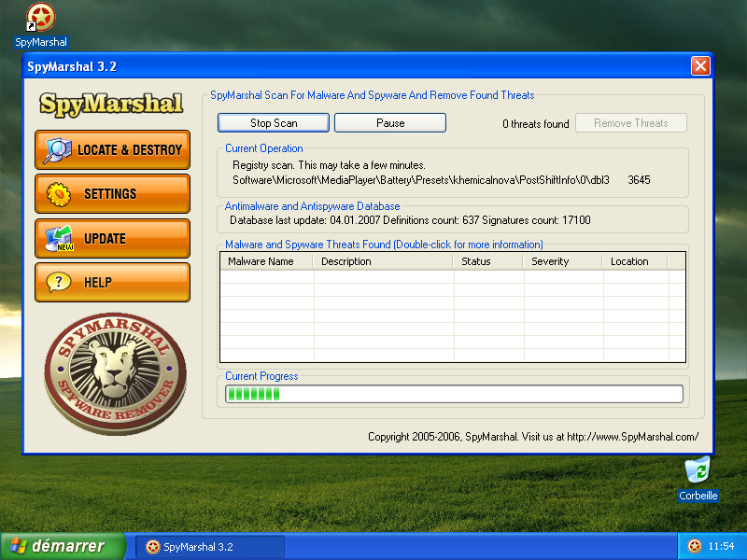Click the taskbar clock showing 11:54
This screenshot has width=747, height=560.
pyautogui.click(x=721, y=546)
